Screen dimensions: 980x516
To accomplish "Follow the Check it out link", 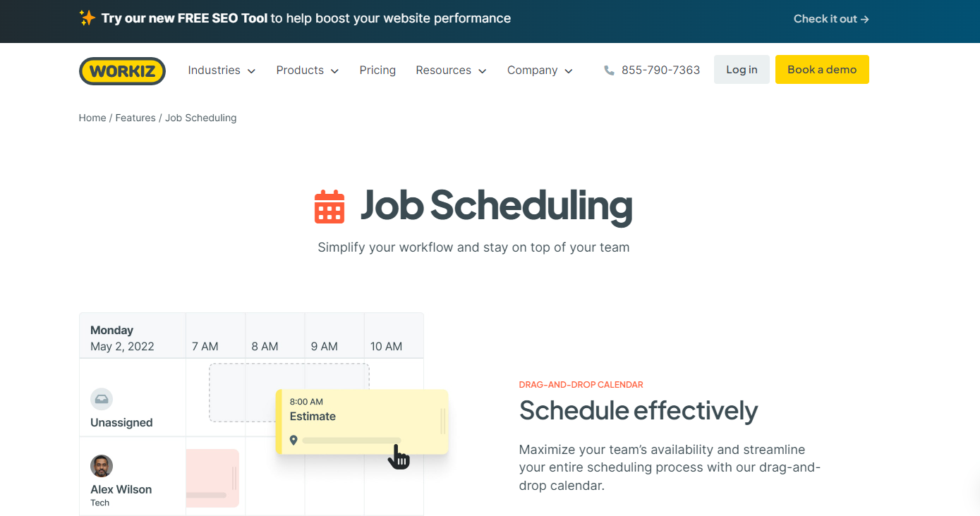I will click(x=830, y=19).
